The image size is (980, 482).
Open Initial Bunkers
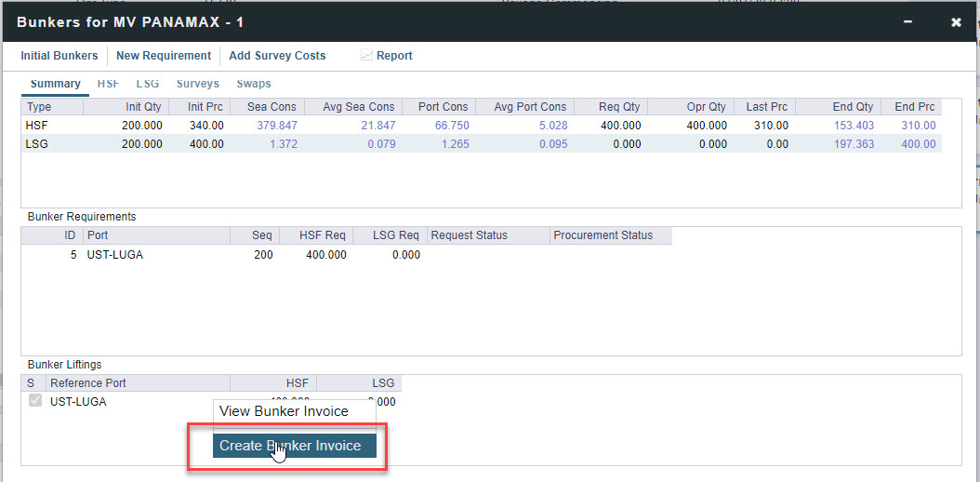tap(60, 56)
